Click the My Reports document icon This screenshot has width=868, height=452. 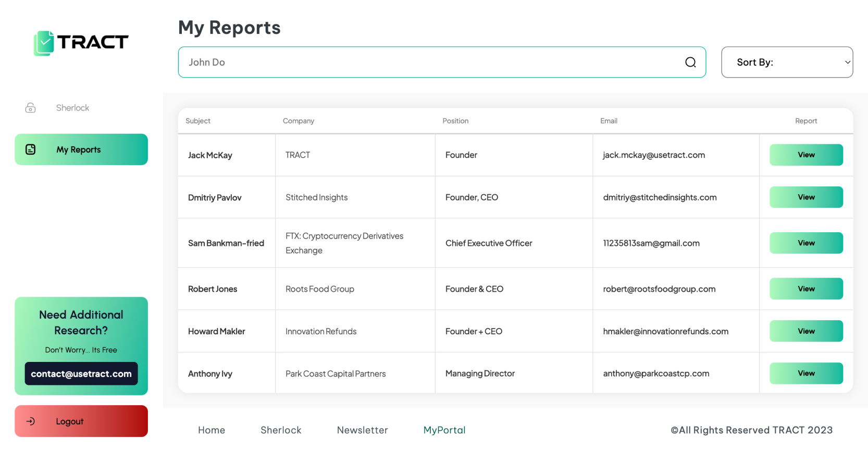[31, 149]
